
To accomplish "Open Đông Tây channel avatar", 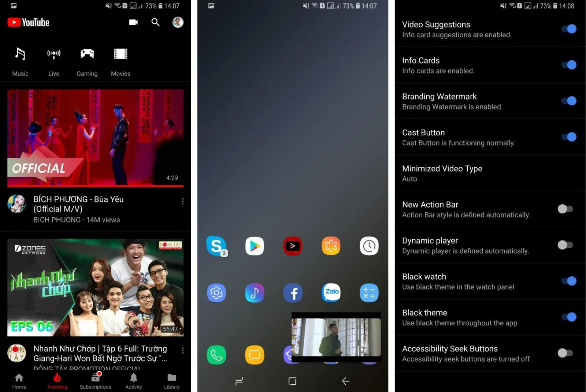I will tap(16, 353).
